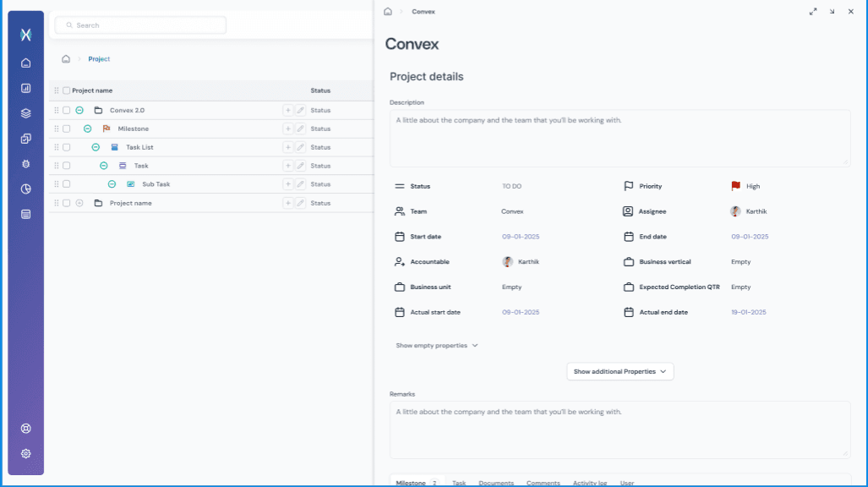
Task: Click the Help icon above the settings gear
Action: click(25, 429)
